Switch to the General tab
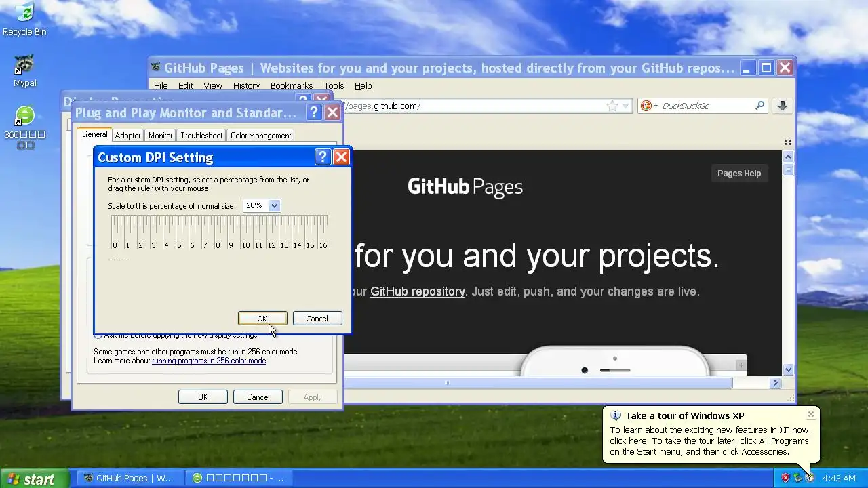This screenshot has height=488, width=868. 95,134
